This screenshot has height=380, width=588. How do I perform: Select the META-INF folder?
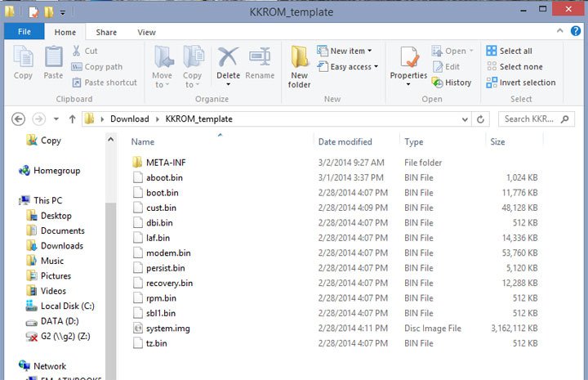[x=166, y=163]
